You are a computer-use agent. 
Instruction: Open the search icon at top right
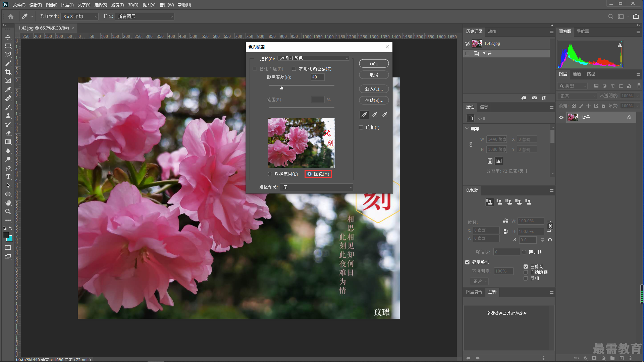coord(611,16)
